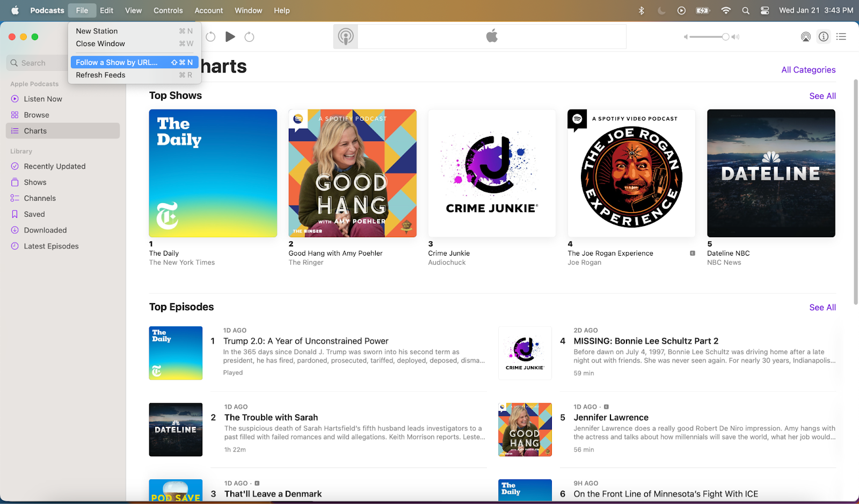Open the File menu

click(82, 10)
